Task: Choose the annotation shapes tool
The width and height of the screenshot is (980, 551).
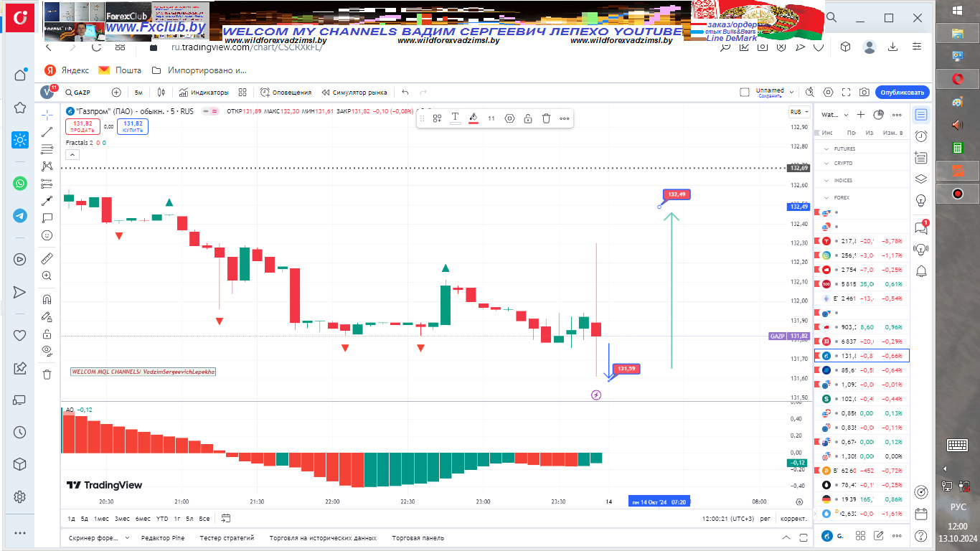Action: click(x=47, y=218)
